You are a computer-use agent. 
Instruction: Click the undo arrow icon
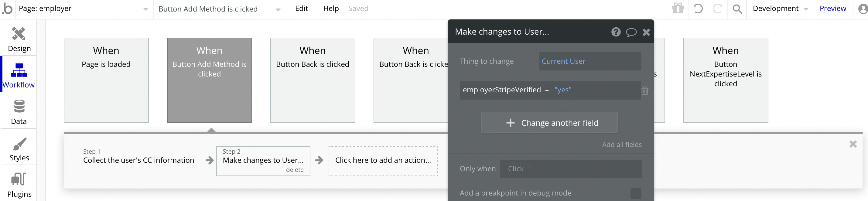tap(698, 9)
